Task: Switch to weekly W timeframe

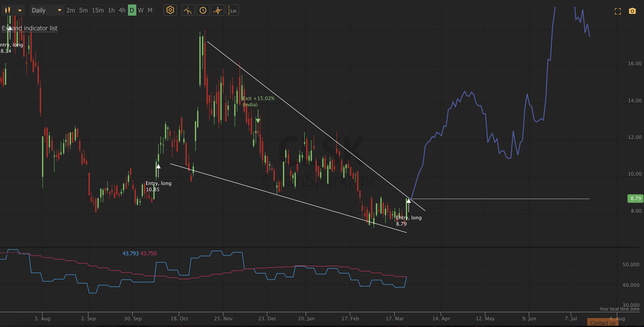Action: tap(141, 10)
